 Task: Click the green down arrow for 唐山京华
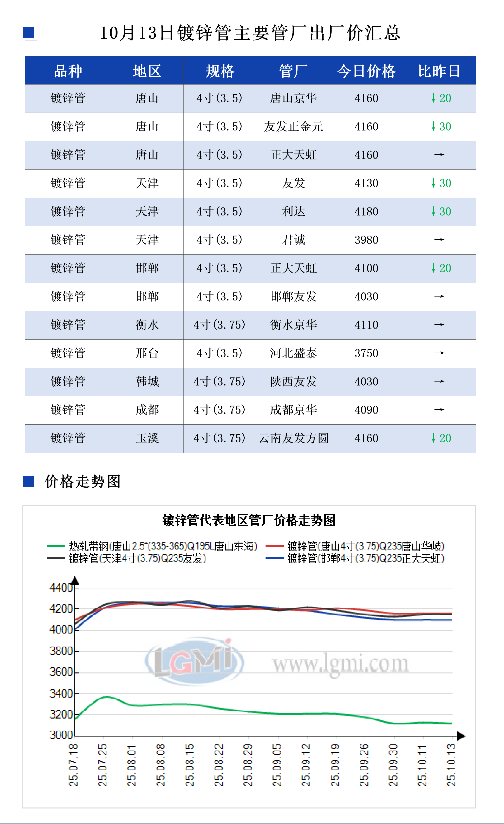(434, 98)
